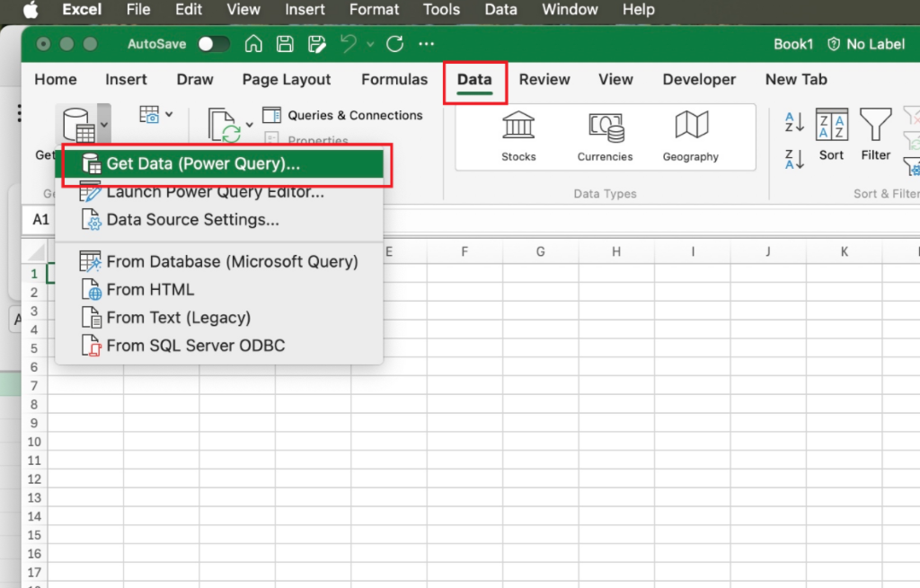Viewport: 920px width, 588px height.
Task: Choose Launch Power Query Editor menu item
Action: click(x=219, y=192)
